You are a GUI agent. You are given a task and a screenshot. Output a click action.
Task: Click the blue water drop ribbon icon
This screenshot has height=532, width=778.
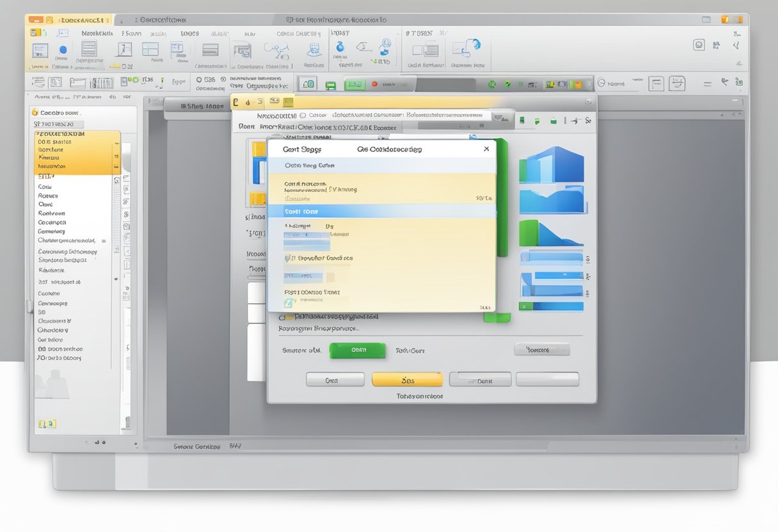[x=340, y=46]
